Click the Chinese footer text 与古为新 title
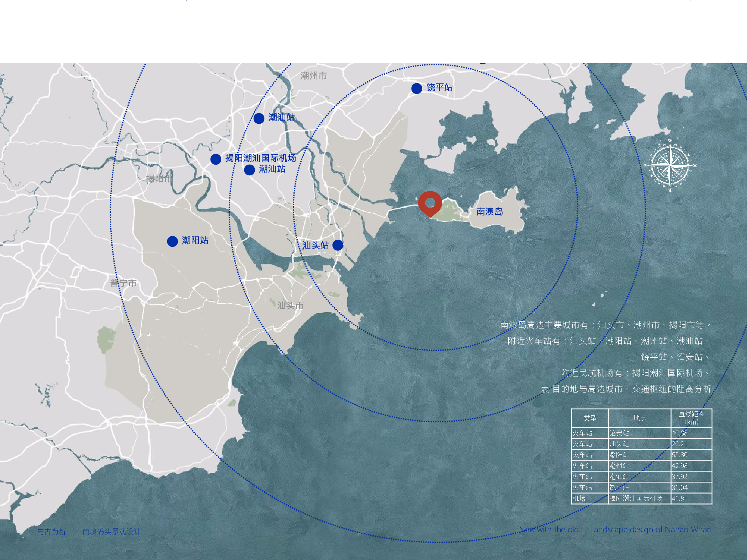747x560 pixels. click(89, 532)
